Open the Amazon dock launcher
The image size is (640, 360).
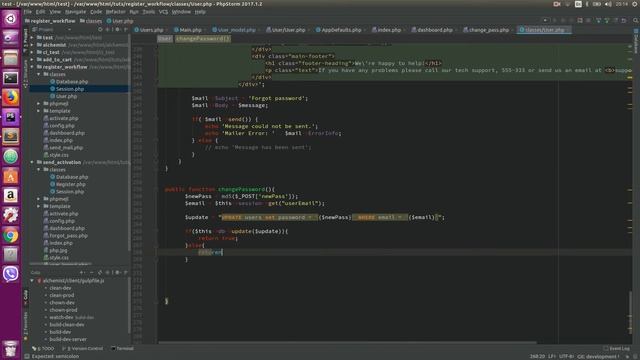pyautogui.click(x=11, y=196)
